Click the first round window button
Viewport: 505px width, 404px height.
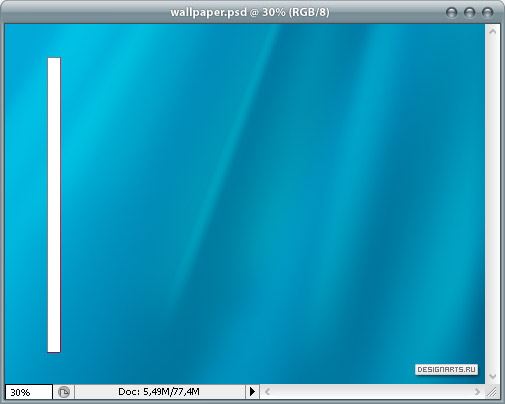[451, 13]
